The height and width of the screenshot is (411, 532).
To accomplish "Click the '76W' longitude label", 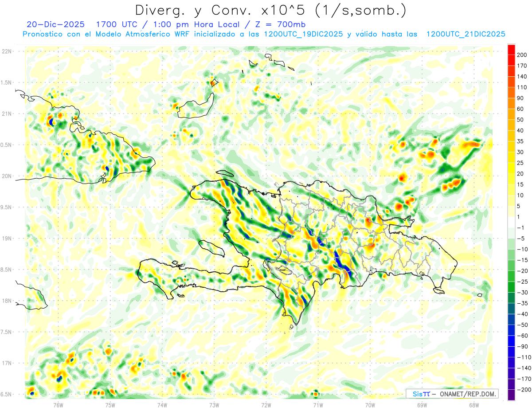I will [58, 405].
